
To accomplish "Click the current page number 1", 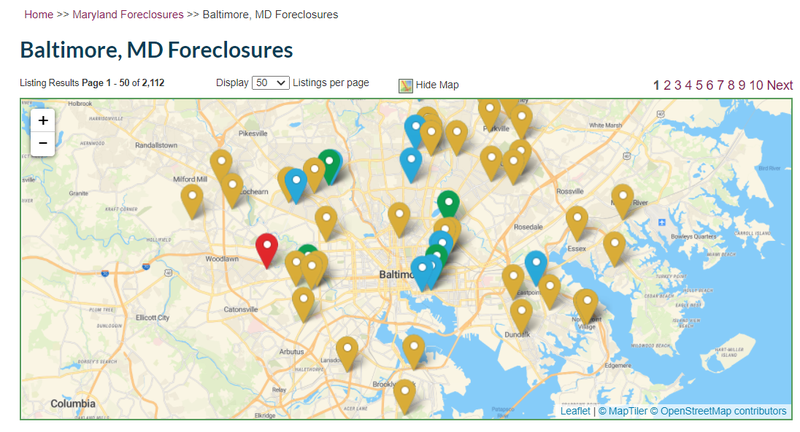I will 656,85.
